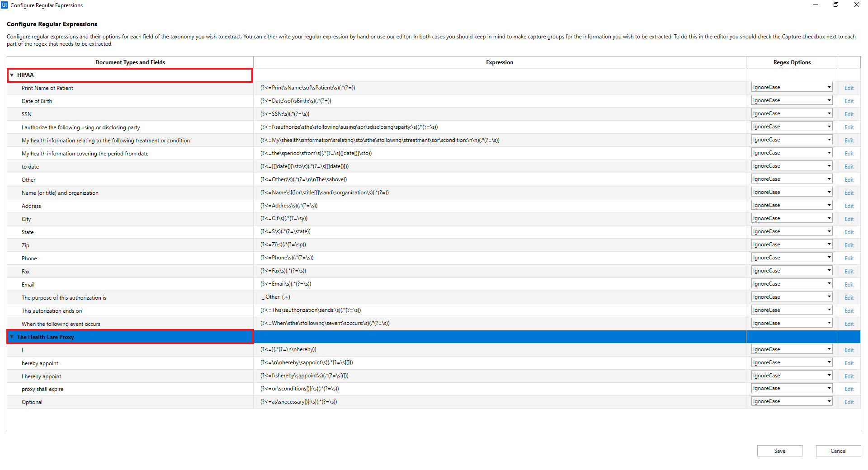Open the Regex Options dropdown for Optional
Screen dimensions: 868x470
pyautogui.click(x=828, y=401)
